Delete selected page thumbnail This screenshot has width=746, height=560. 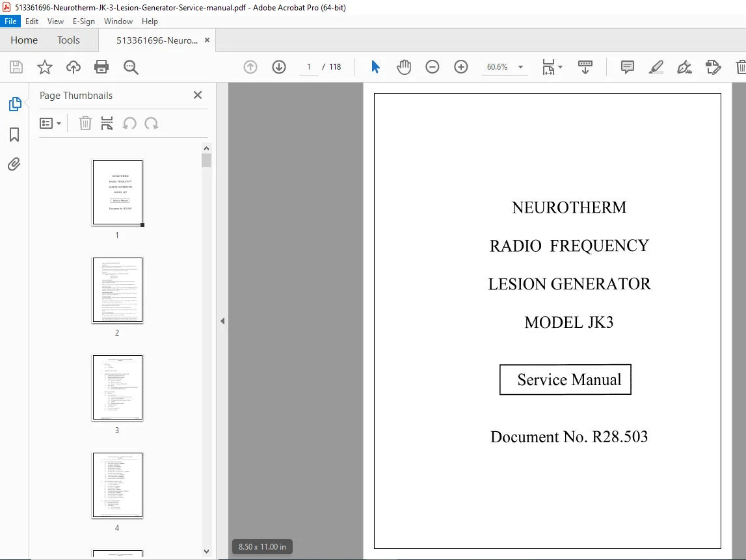pos(85,123)
